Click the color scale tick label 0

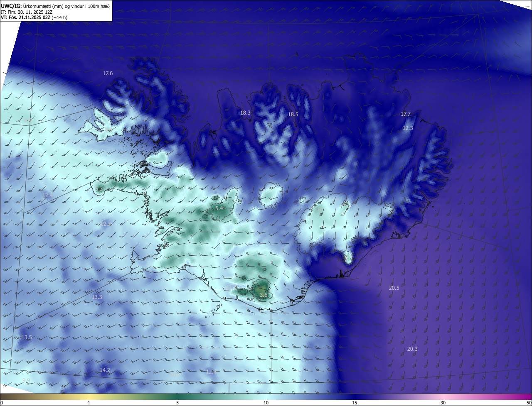point(2,403)
